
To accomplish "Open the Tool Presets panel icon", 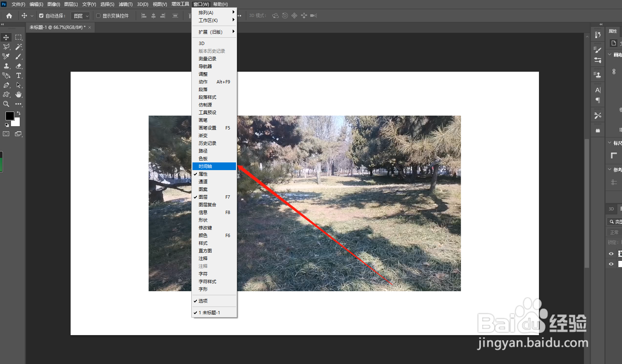I will 597,115.
